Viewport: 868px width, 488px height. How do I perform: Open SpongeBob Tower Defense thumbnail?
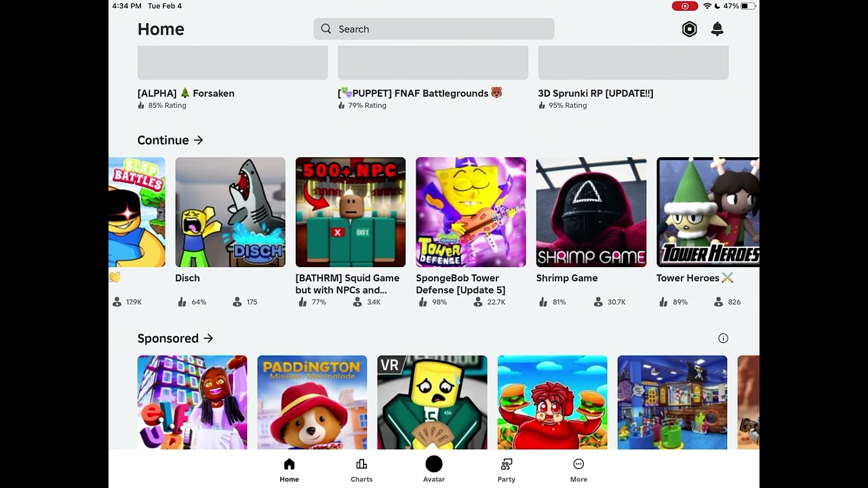tap(471, 212)
